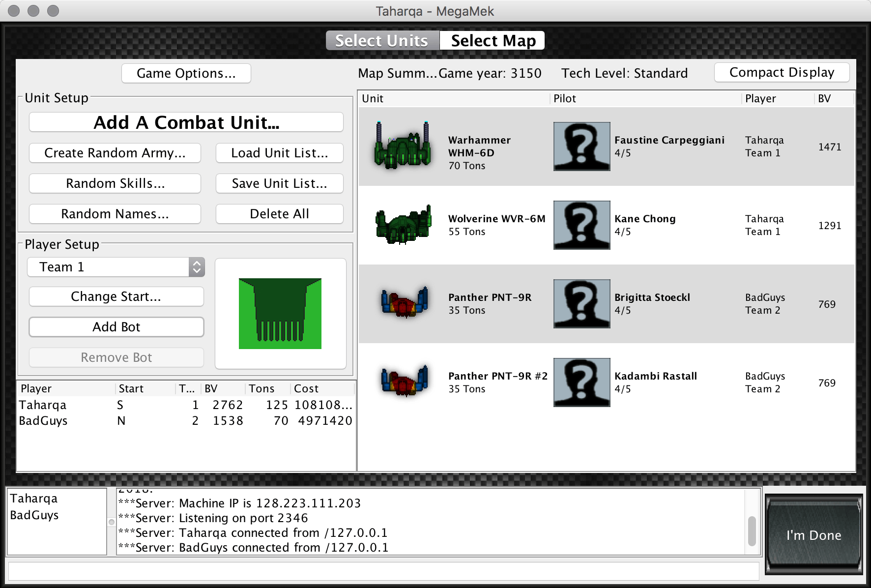The image size is (871, 588).
Task: Click the Warhammer WHM-6D unit name
Action: tap(479, 147)
